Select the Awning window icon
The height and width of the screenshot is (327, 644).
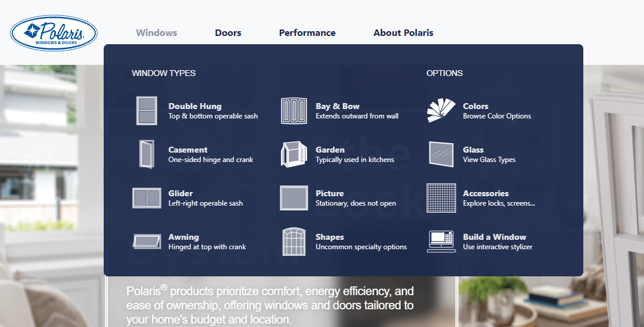[147, 242]
